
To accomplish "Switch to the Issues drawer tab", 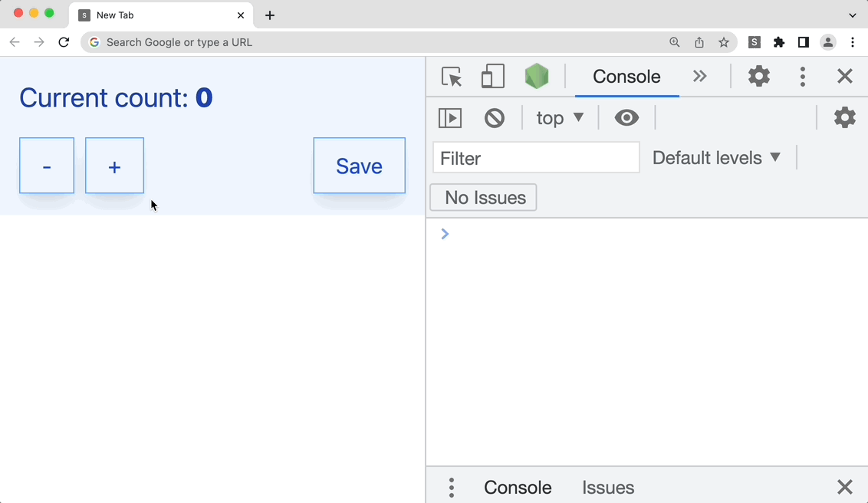I will point(607,487).
